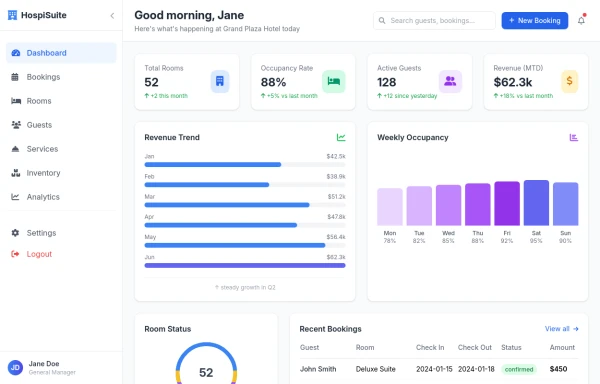
Task: Click the Feb revenue progress bar
Action: [x=245, y=185]
